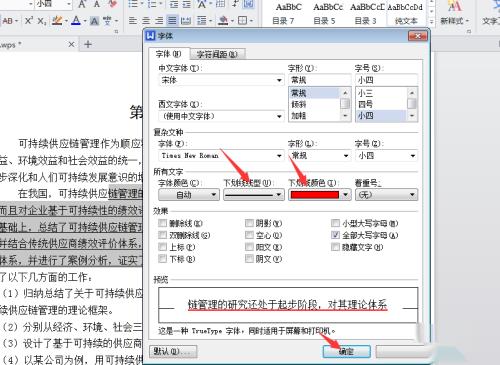Open the ribbon font color arrow
The image size is (500, 365).
85,21
